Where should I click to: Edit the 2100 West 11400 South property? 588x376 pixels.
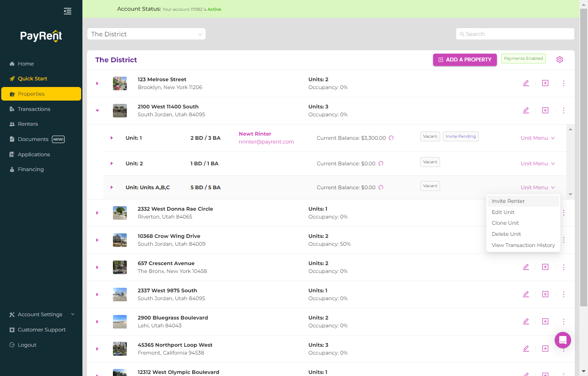[526, 110]
